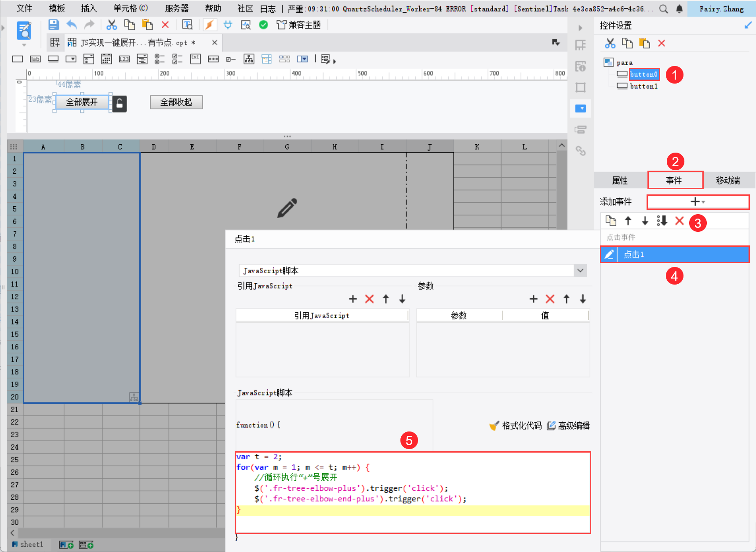Paste widget in control settings panel

[x=644, y=43]
